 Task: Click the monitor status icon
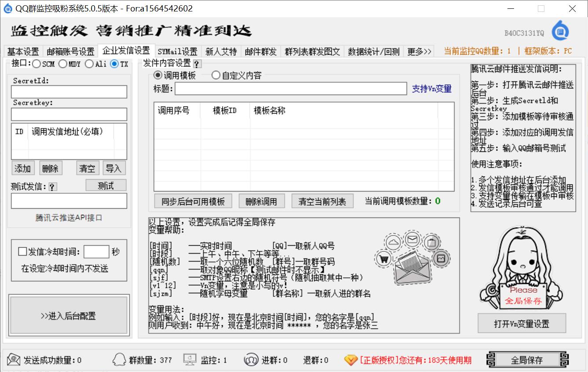point(190,360)
